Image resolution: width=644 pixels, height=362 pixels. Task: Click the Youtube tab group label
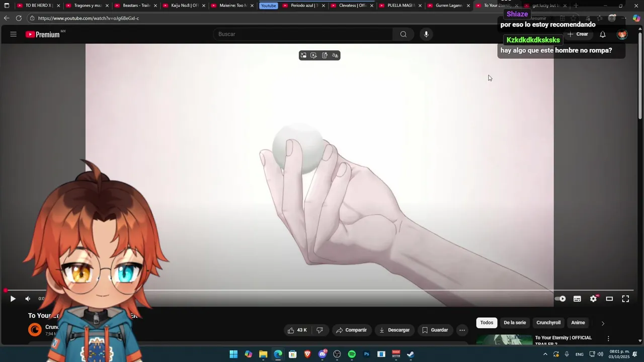tap(268, 6)
